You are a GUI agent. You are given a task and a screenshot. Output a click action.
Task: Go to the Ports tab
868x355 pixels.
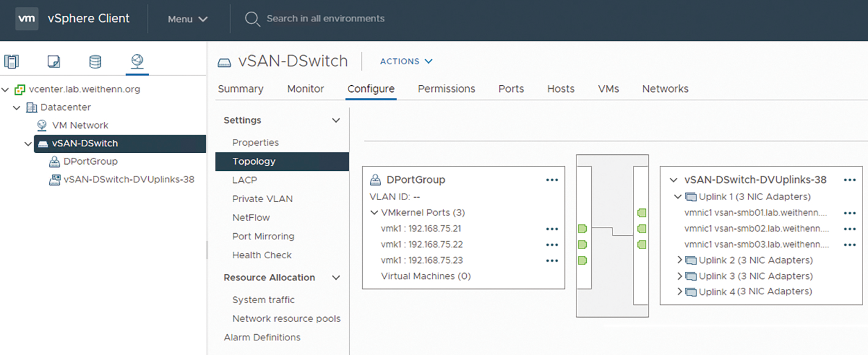point(511,89)
